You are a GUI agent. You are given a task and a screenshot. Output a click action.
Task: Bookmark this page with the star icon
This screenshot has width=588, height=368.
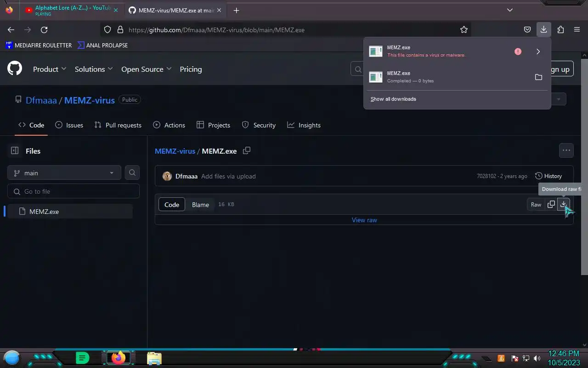(x=464, y=29)
